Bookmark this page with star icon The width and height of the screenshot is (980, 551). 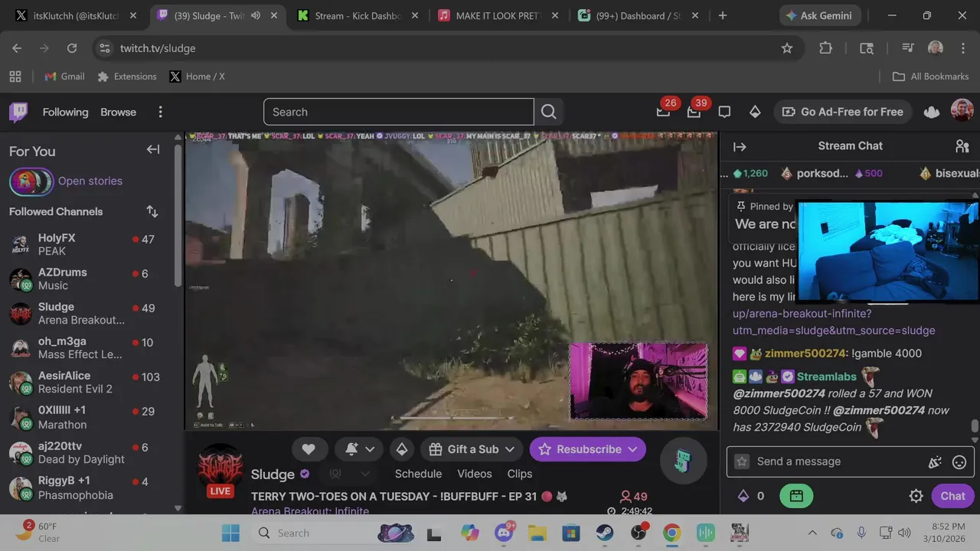click(x=787, y=48)
